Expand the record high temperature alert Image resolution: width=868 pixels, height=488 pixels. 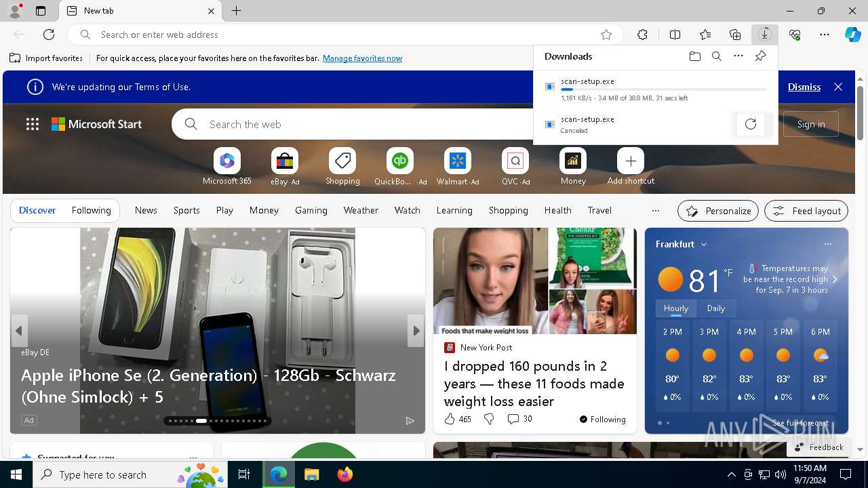(x=835, y=279)
